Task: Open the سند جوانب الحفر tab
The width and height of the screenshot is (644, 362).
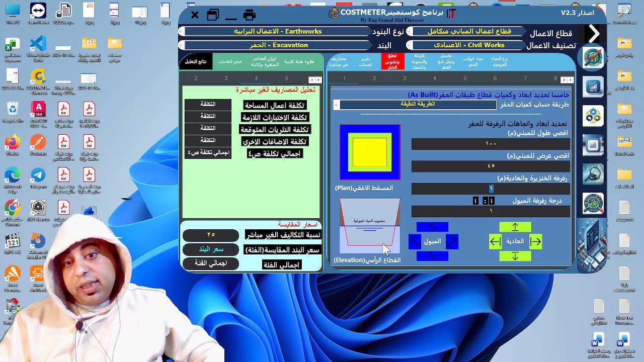Action: [x=473, y=61]
